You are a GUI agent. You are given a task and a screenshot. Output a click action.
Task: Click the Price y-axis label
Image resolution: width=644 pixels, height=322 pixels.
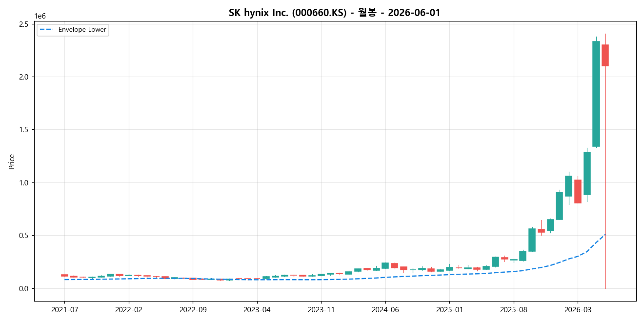tap(12, 161)
